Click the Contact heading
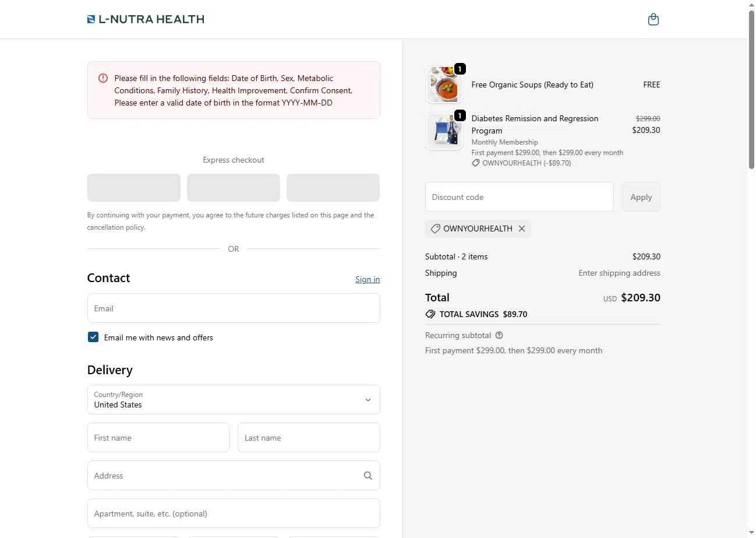The height and width of the screenshot is (538, 756). (x=108, y=278)
